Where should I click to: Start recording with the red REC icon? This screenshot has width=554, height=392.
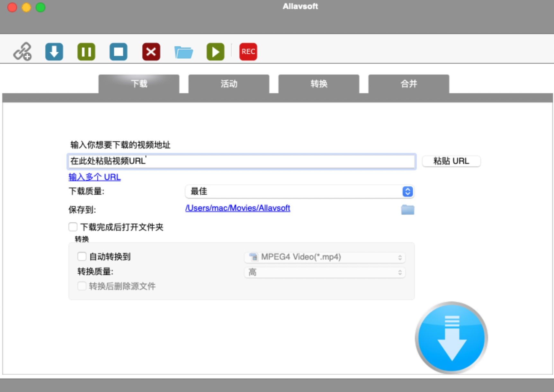[248, 51]
